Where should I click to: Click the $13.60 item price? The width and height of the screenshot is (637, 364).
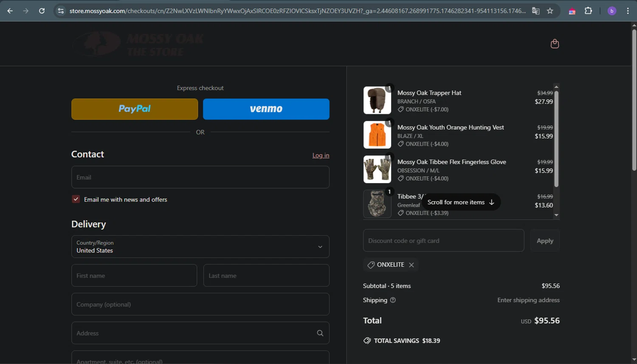[544, 205]
